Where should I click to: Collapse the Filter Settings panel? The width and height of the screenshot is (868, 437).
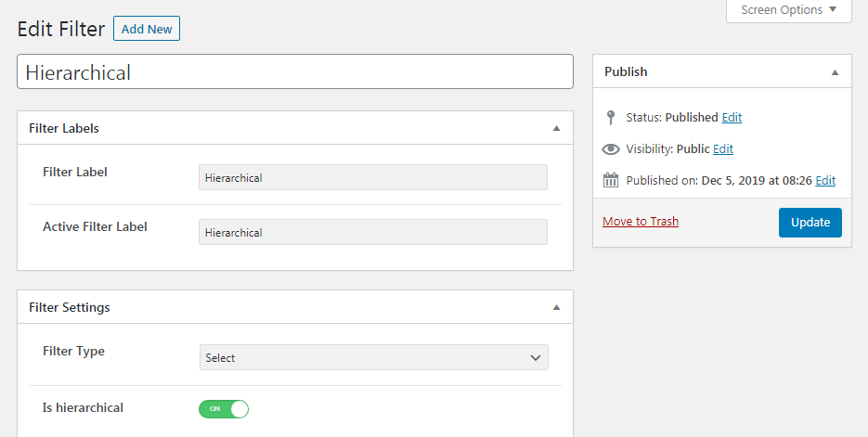point(556,307)
